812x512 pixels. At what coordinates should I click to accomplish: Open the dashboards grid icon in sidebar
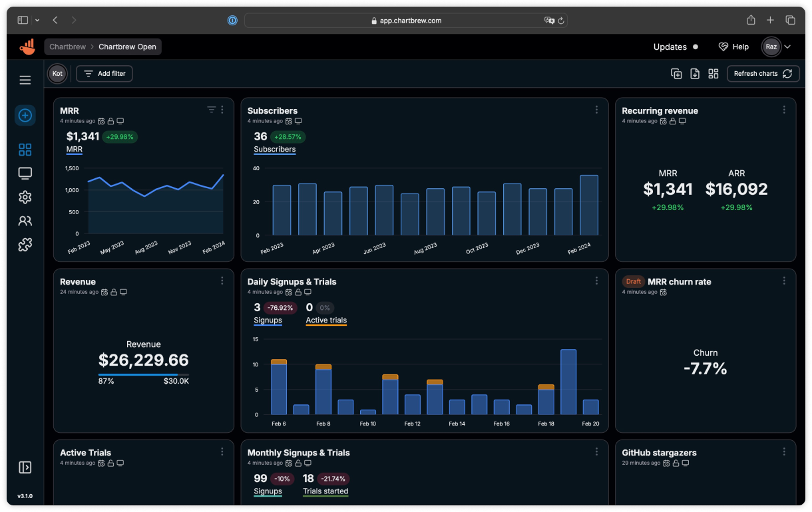click(x=25, y=150)
